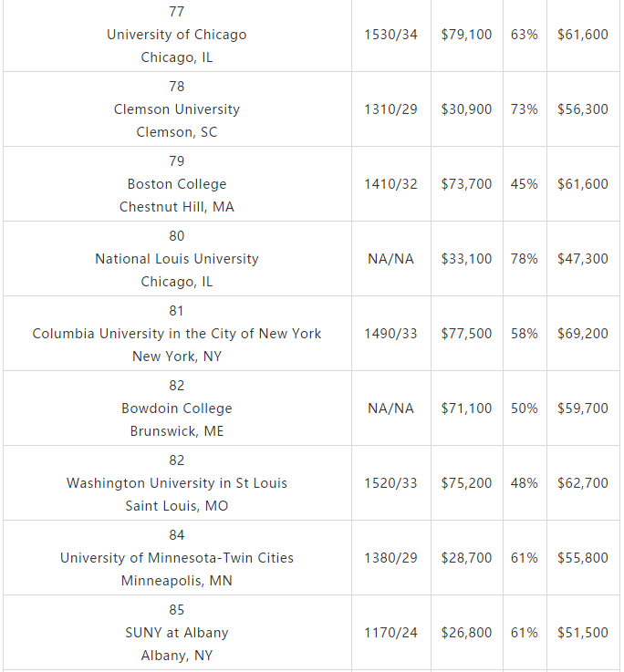Click Boston College entry

coord(177,184)
